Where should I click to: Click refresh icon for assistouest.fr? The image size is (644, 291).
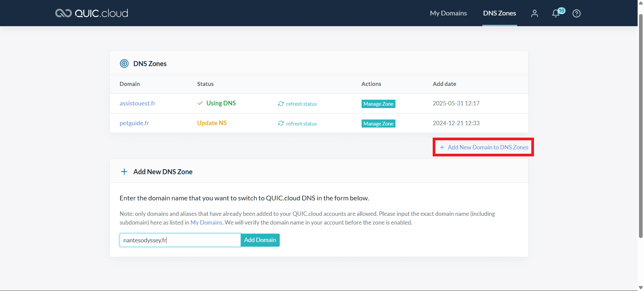(x=281, y=104)
